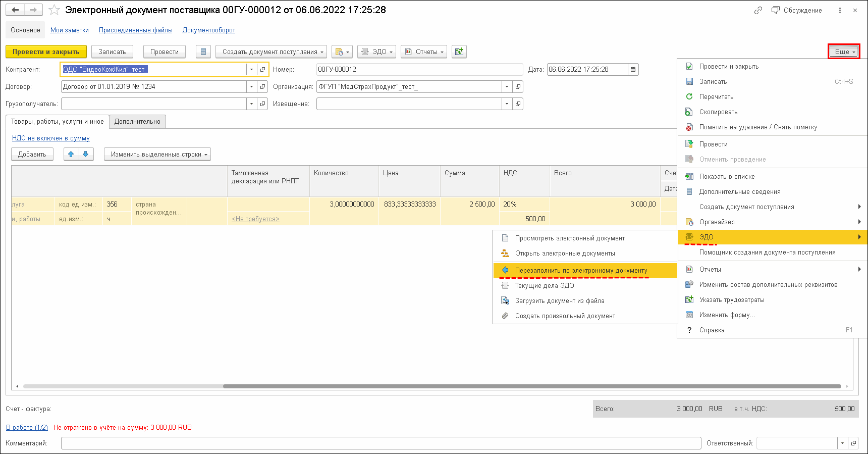Open the Обсуждение discussion panel
This screenshot has height=454, width=868.
point(797,10)
